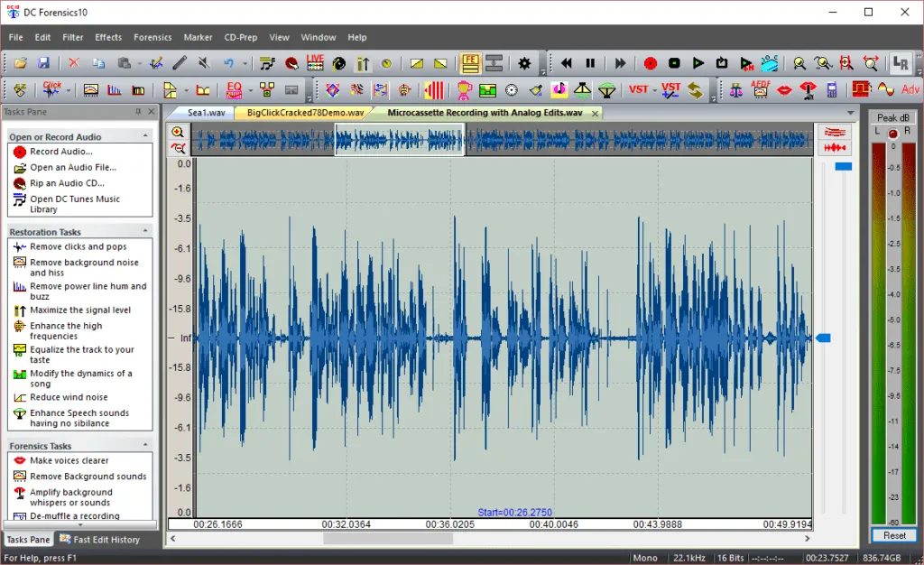Screen dimensions: 924x565
Task: Toggle the LR channel selection button
Action: [x=900, y=63]
